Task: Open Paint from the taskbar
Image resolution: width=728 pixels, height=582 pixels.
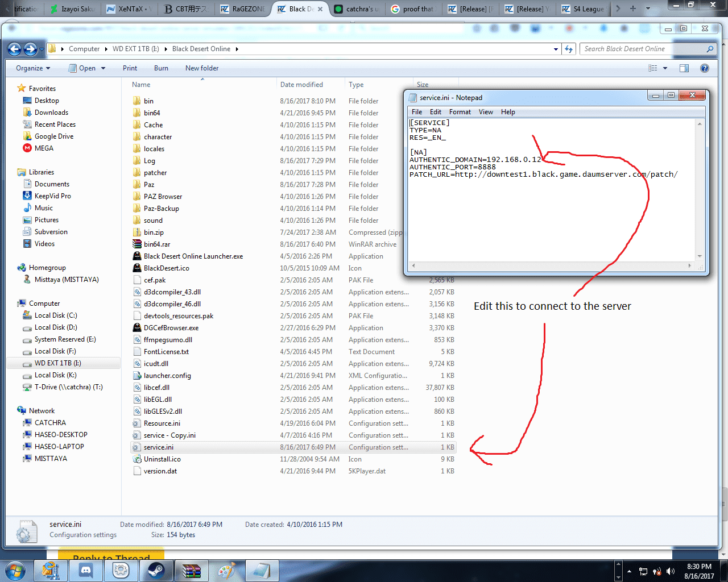Action: coord(227,571)
